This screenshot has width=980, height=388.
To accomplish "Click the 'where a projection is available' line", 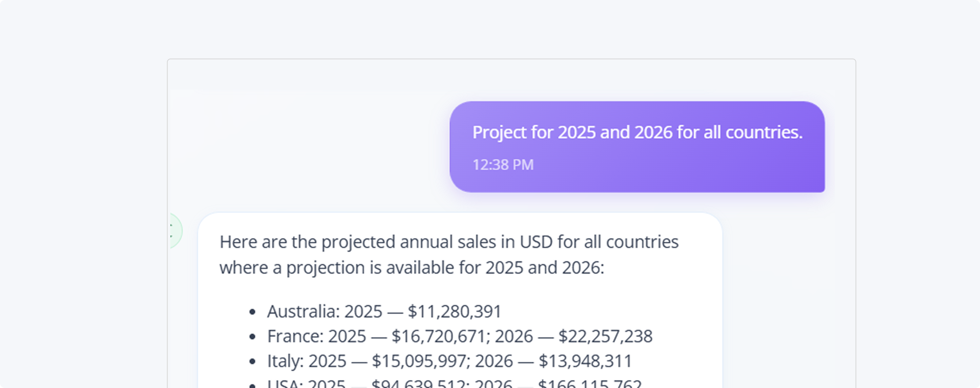I will tap(412, 267).
